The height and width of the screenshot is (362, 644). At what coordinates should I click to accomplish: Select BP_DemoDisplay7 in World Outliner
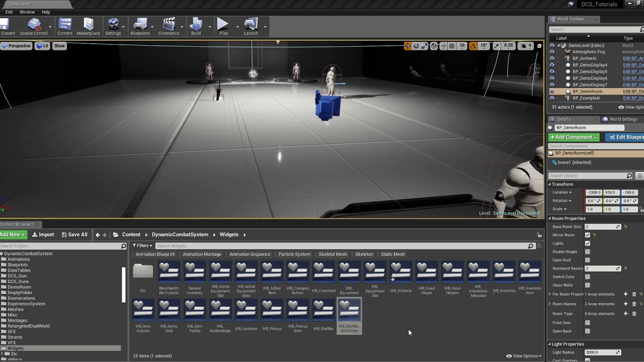click(590, 85)
